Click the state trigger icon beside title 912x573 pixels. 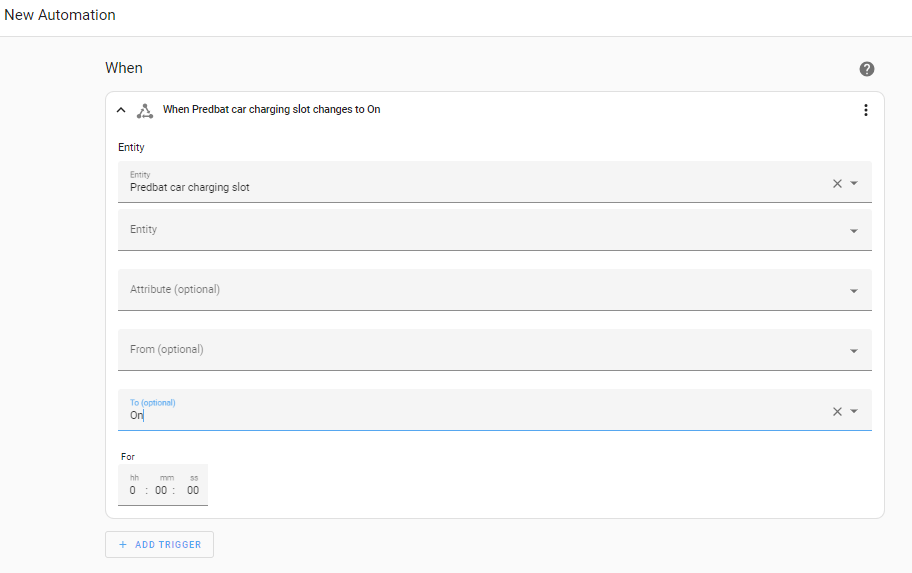[x=145, y=111]
